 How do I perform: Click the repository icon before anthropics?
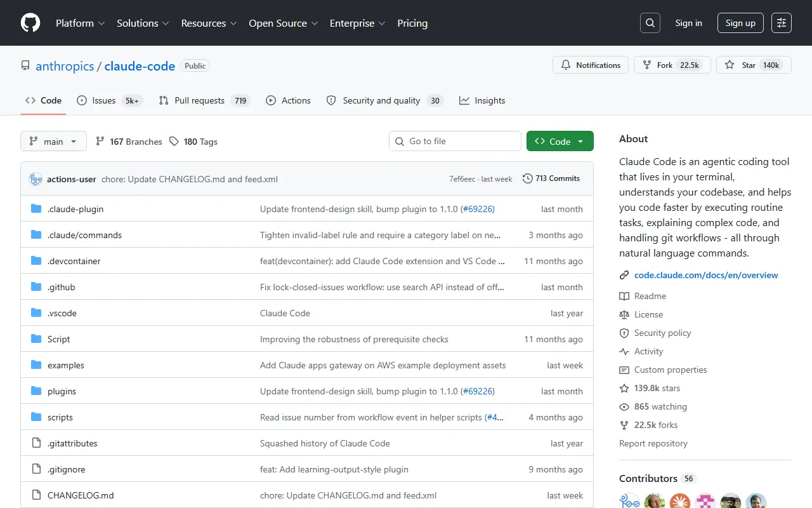(x=25, y=65)
